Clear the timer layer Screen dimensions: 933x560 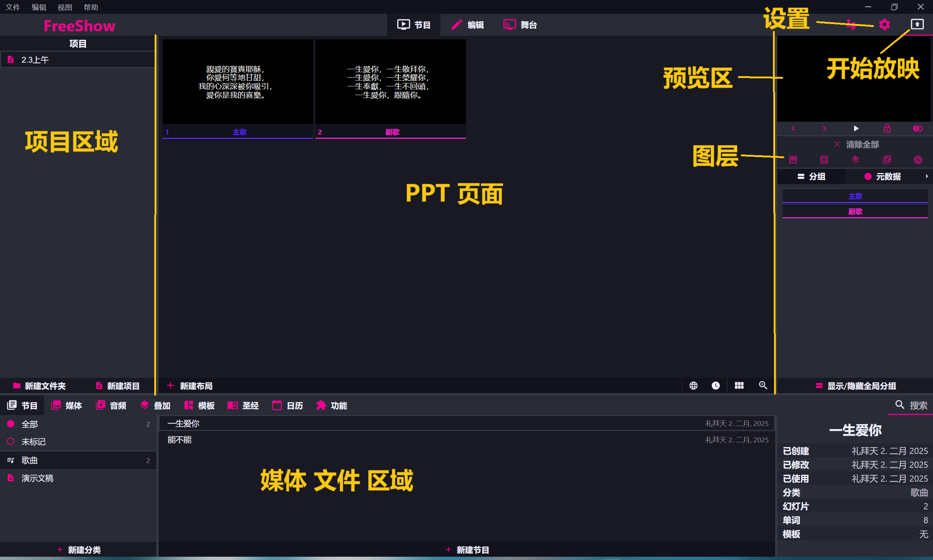click(x=918, y=160)
